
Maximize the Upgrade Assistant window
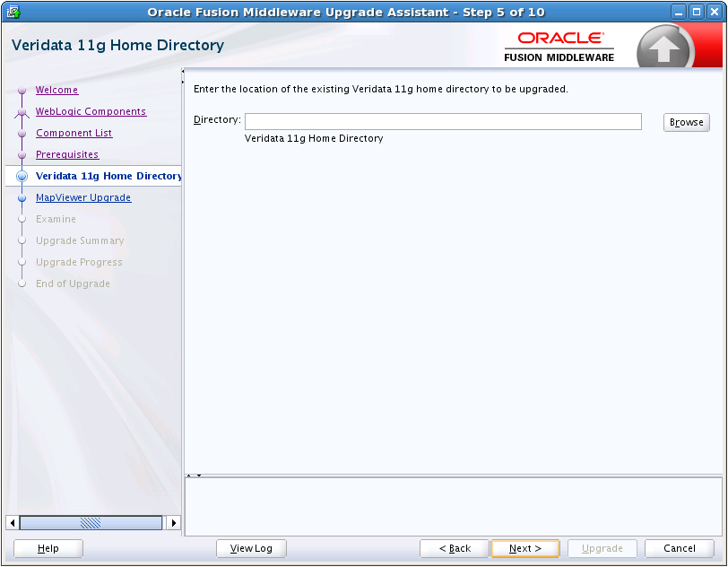[x=697, y=12]
